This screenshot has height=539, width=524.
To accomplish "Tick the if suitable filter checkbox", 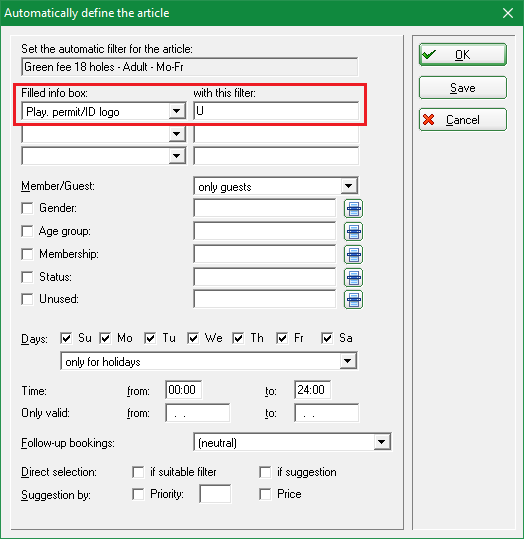I will 138,472.
